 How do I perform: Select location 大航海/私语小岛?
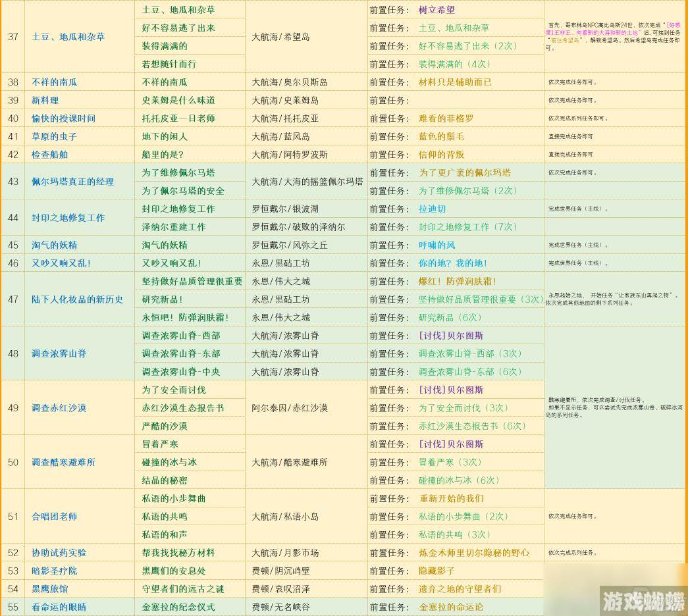(x=285, y=517)
